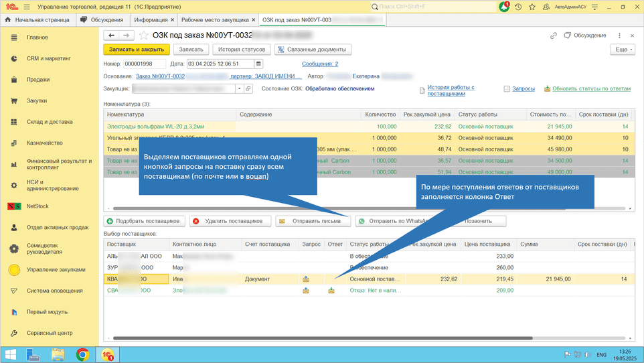The image size is (644, 363).
Task: Click the NetStock icon in sidebar
Action: (x=14, y=206)
